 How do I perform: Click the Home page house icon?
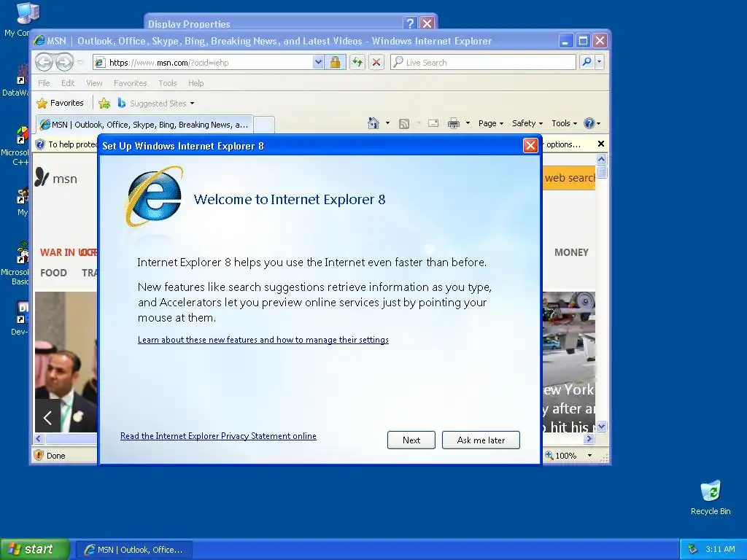373,123
